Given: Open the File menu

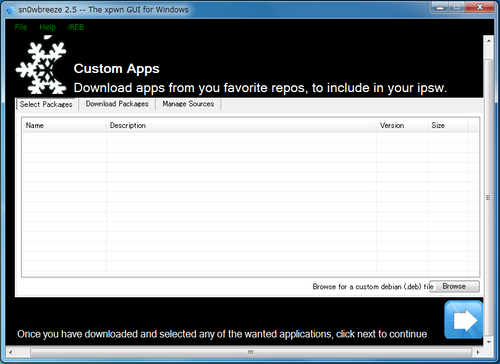Looking at the screenshot, I should 21,27.
